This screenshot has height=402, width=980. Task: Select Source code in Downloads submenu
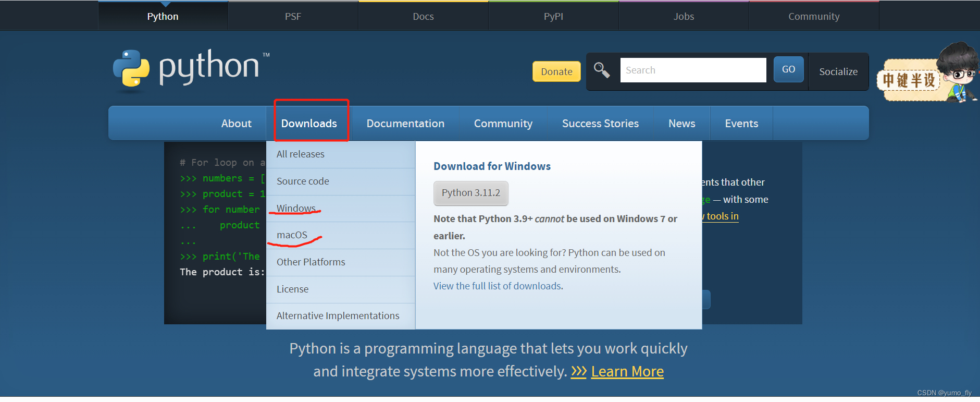coord(341,181)
